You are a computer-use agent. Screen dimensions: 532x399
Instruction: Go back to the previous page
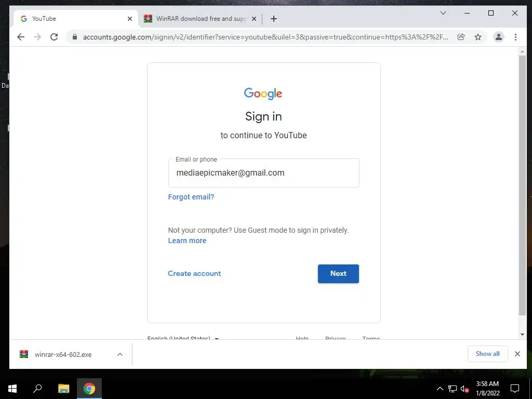(21, 37)
